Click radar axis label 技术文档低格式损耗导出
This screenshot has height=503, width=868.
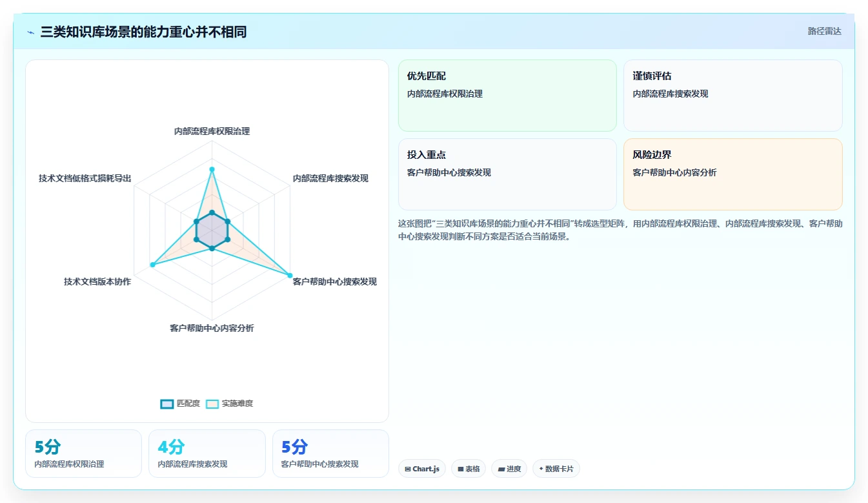pyautogui.click(x=85, y=178)
